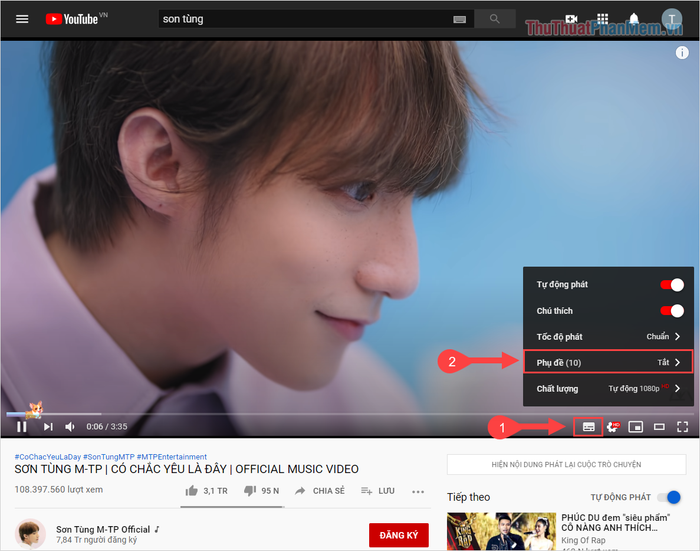
Task: Enter full screen mode
Action: pos(682,427)
